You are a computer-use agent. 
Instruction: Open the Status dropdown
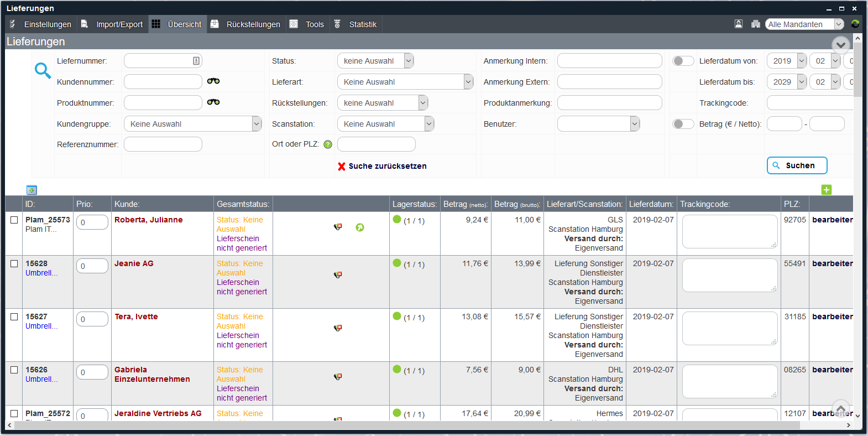(375, 61)
